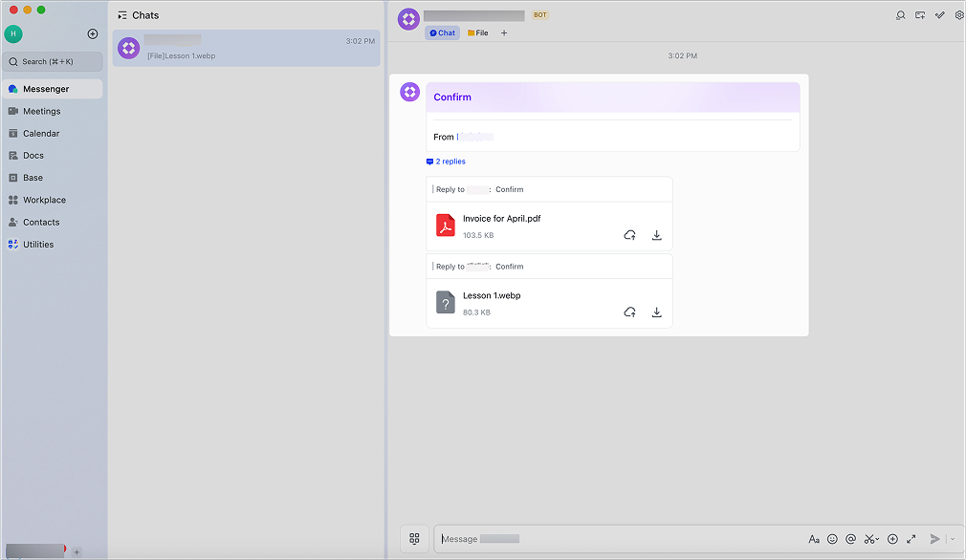Screen dimensions: 966x560
Task: Save Lesson 1.webp to cloud drive
Action: 629,312
